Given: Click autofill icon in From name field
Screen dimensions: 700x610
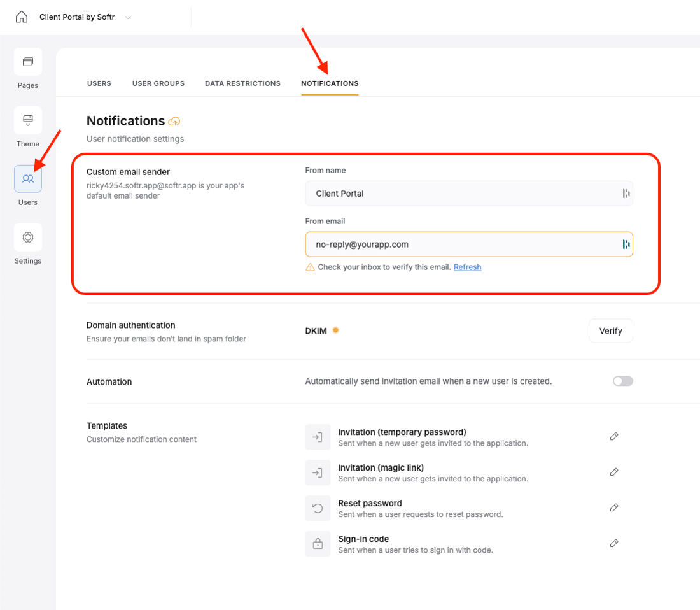Looking at the screenshot, I should pos(626,194).
